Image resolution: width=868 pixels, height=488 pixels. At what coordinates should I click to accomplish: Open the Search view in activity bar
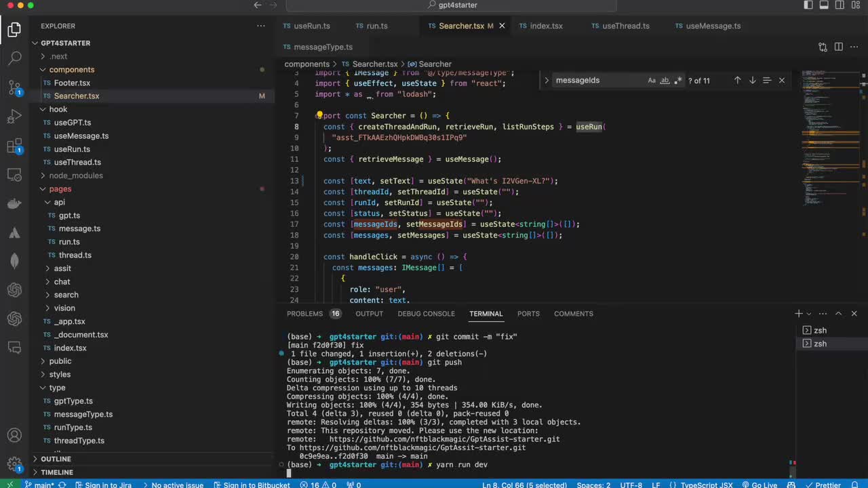click(14, 58)
